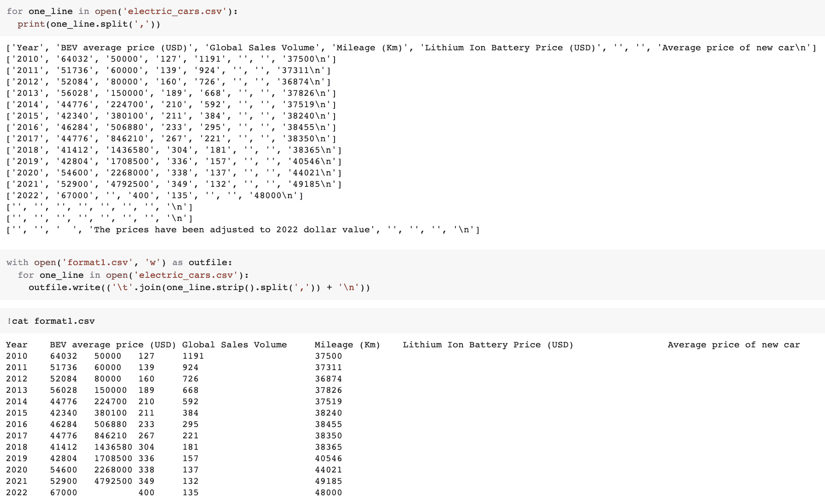Click 'with open' line in second code cell

click(120, 262)
